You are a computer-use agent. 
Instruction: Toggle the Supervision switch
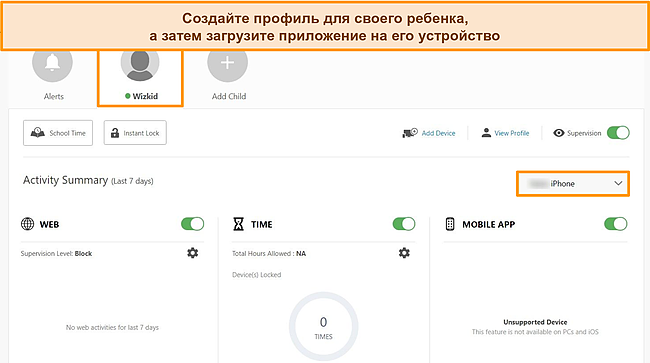618,133
